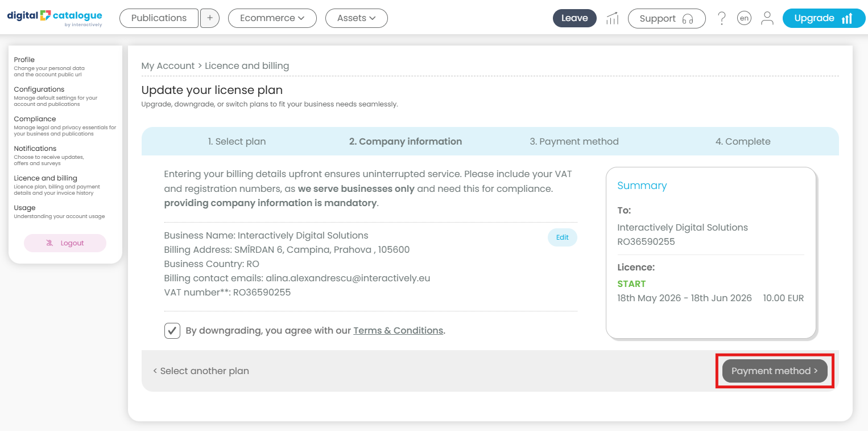The image size is (868, 431).
Task: Click the plus icon next to Publications
Action: pyautogui.click(x=210, y=18)
